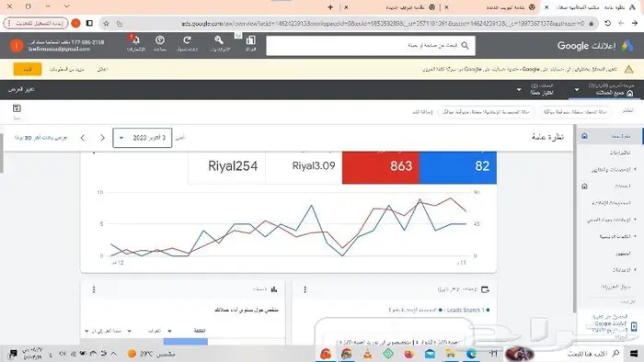Open three-dot menu of the left card

pyautogui.click(x=94, y=289)
